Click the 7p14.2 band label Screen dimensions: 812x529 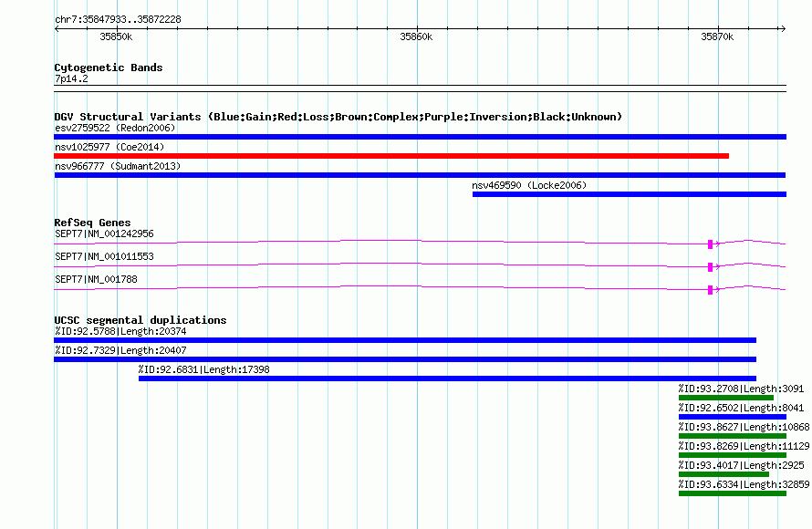[71, 78]
